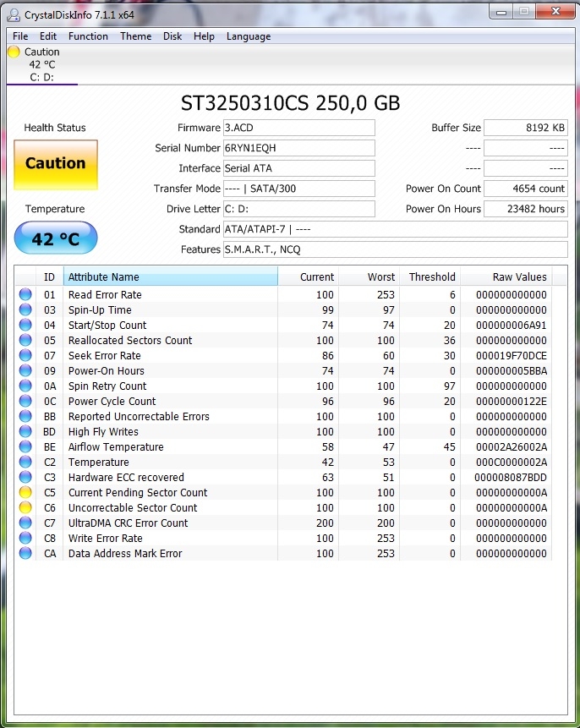Click the Power On Count field 4654 count
The image size is (580, 728).
(x=526, y=189)
